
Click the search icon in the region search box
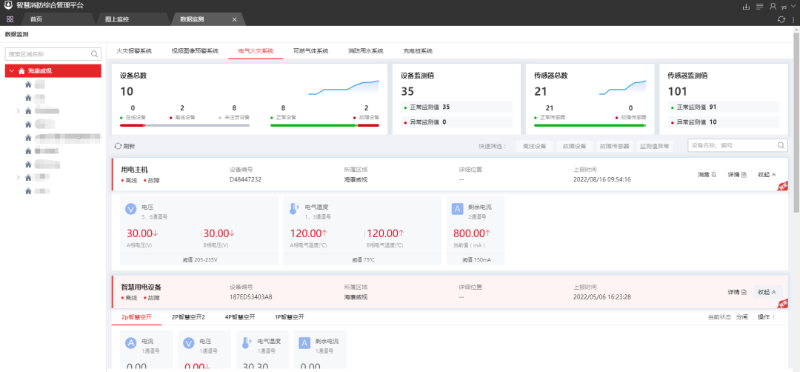(x=94, y=54)
